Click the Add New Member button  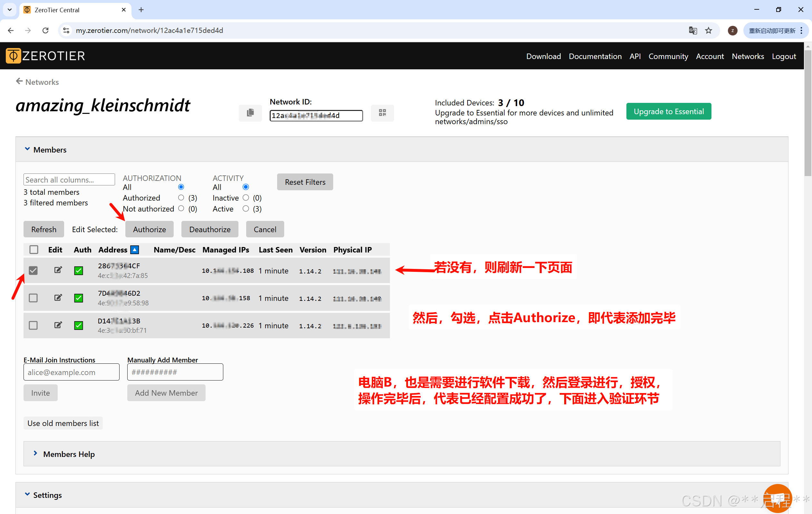click(166, 393)
